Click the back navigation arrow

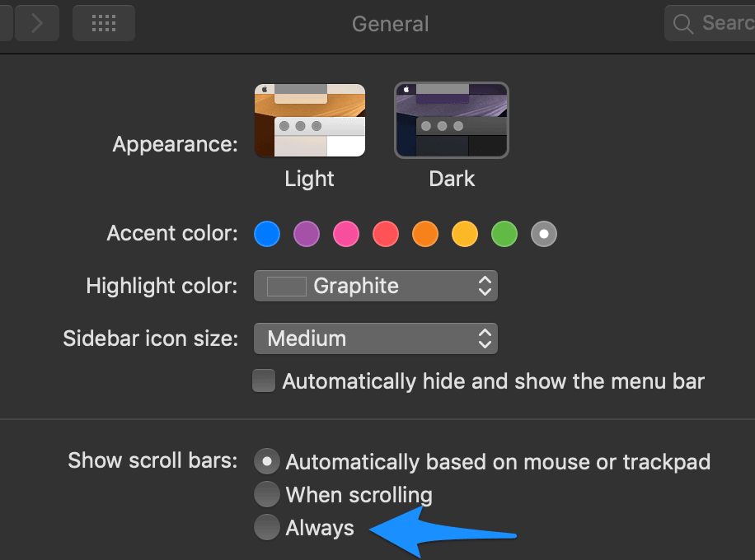point(7,23)
